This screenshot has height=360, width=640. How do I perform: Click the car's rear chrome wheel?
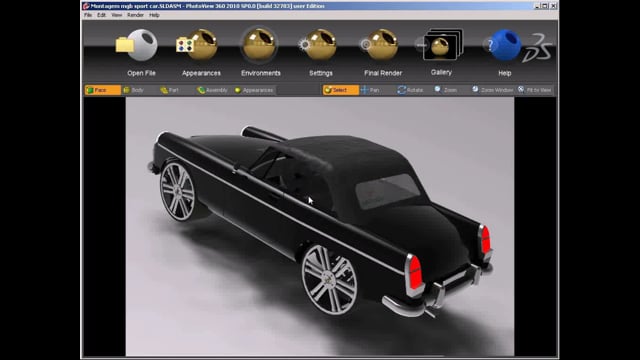tap(329, 280)
